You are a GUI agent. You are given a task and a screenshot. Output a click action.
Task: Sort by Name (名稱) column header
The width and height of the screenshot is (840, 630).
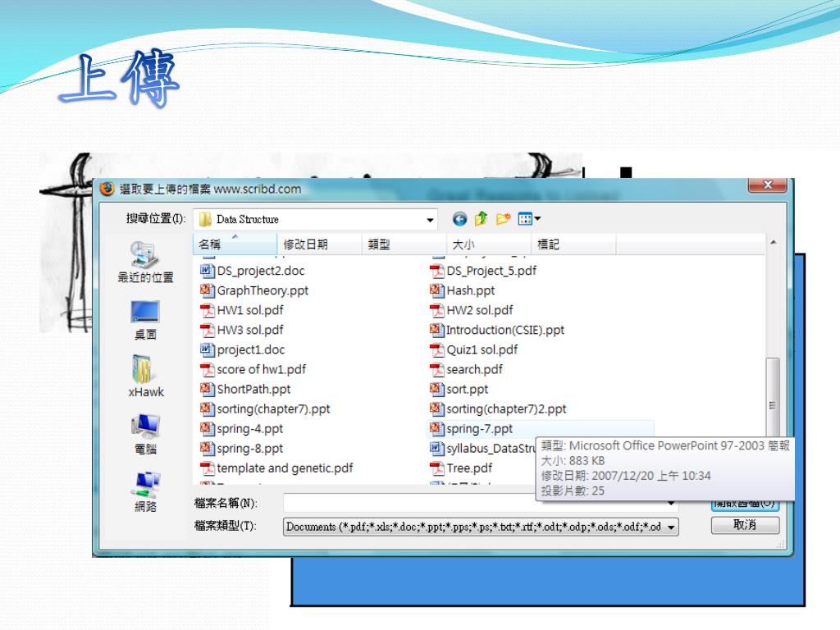click(235, 244)
